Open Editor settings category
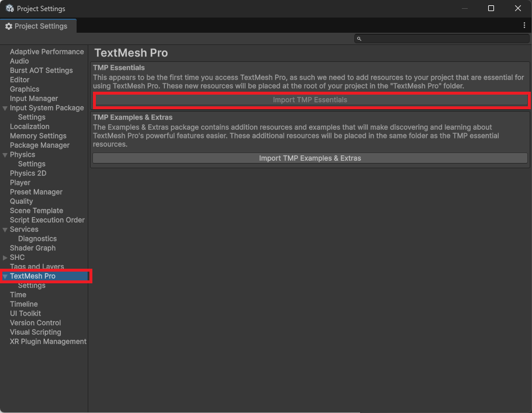The height and width of the screenshot is (413, 532). 20,79
